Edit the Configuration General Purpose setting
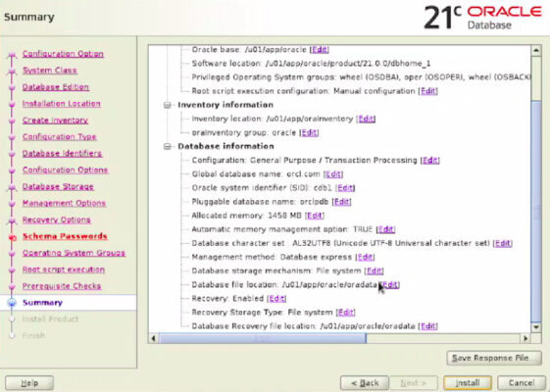This screenshot has height=392, width=550. 430,161
